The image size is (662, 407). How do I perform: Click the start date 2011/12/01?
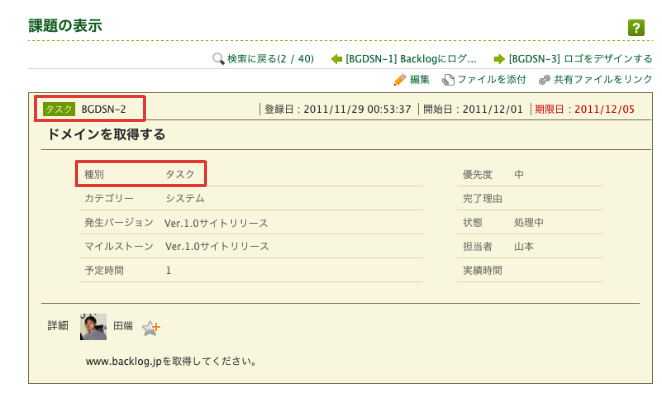(493, 109)
